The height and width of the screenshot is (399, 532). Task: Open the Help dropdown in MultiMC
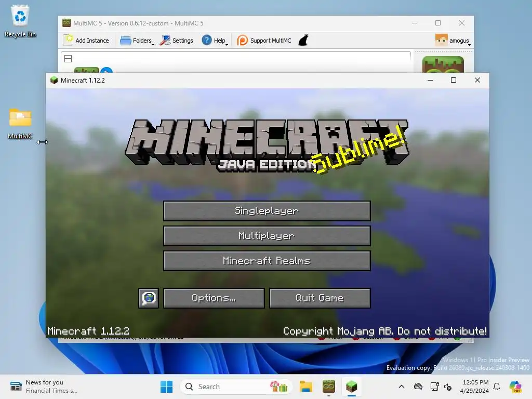pyautogui.click(x=215, y=41)
